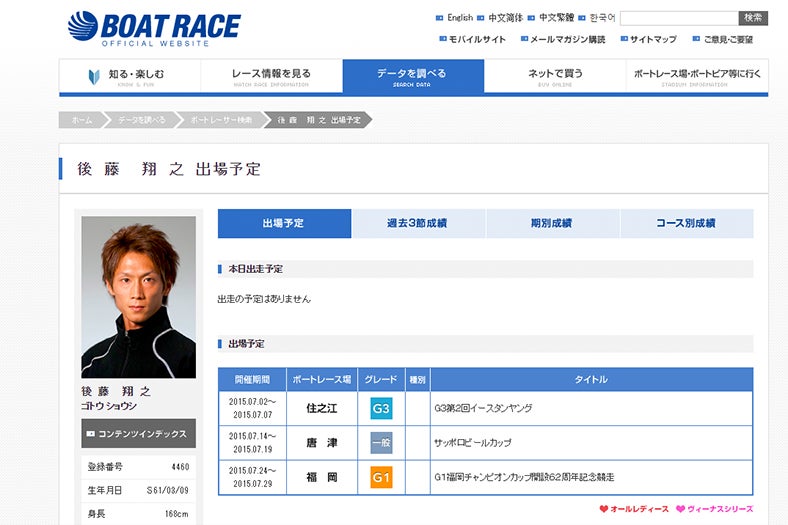Open the コース別成績 tab
Screen dimensions: 788x525
pyautogui.click(x=686, y=223)
